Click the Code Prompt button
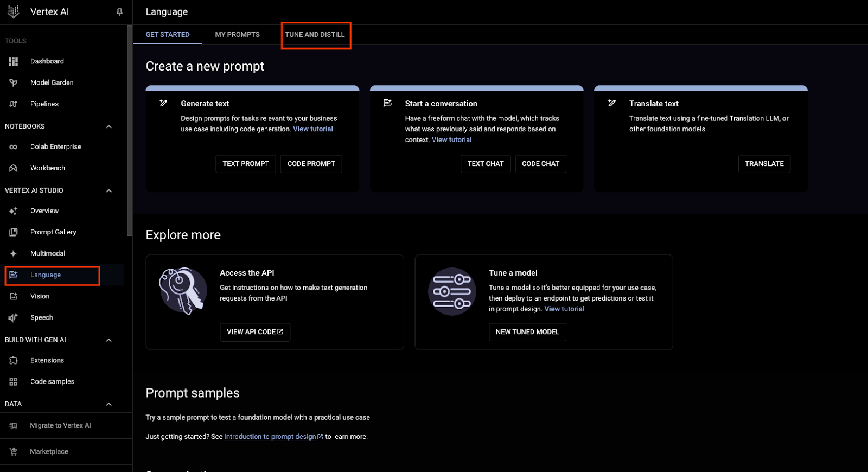 tap(311, 164)
